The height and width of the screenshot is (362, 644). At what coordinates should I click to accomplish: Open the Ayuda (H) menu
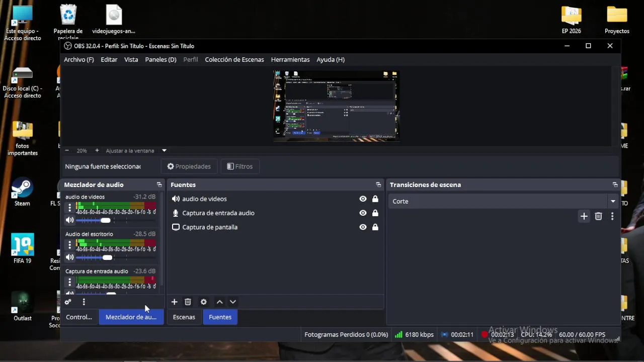click(331, 59)
